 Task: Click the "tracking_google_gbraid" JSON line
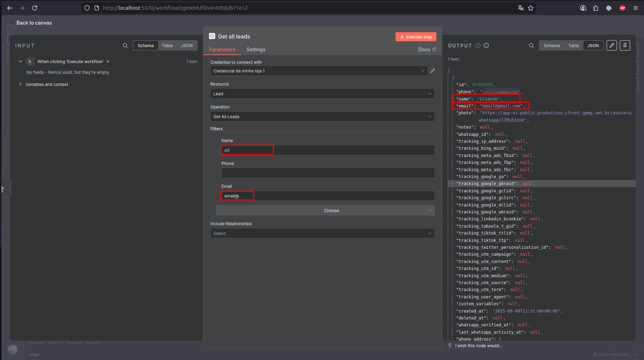(542, 184)
